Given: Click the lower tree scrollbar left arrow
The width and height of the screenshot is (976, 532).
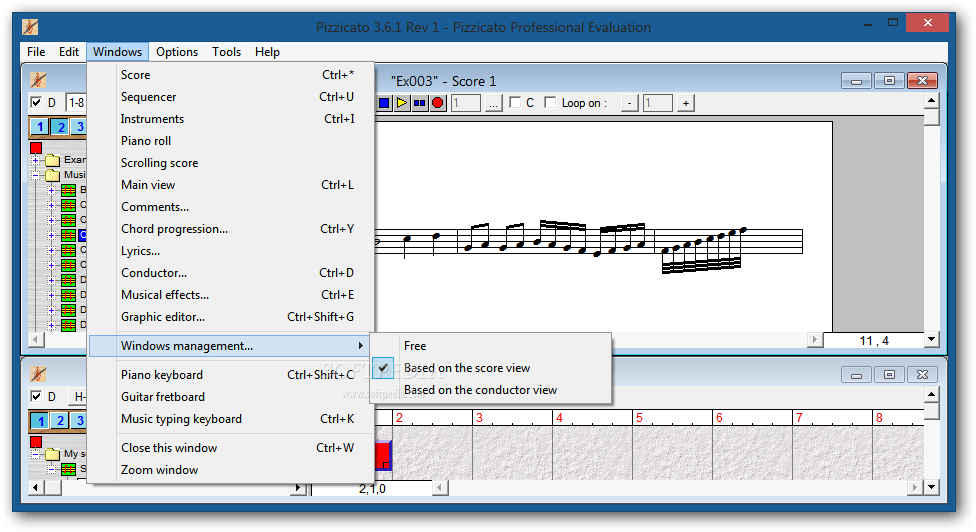Looking at the screenshot, I should (x=36, y=487).
